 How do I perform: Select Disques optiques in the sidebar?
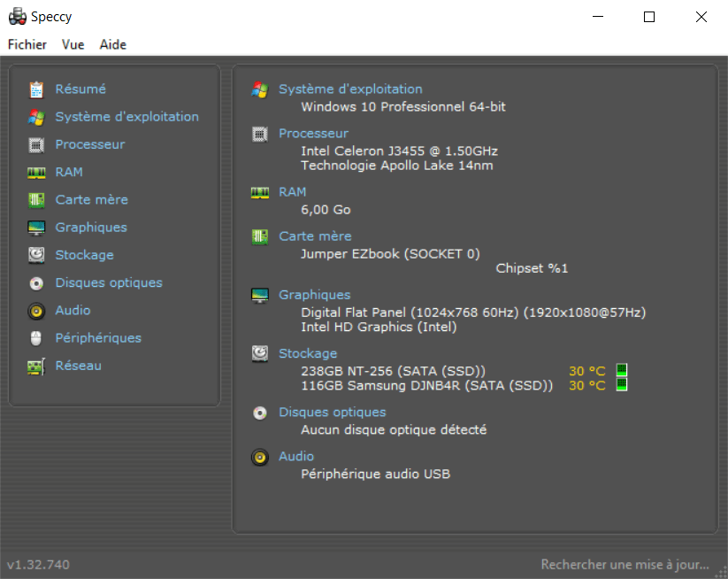pos(109,283)
